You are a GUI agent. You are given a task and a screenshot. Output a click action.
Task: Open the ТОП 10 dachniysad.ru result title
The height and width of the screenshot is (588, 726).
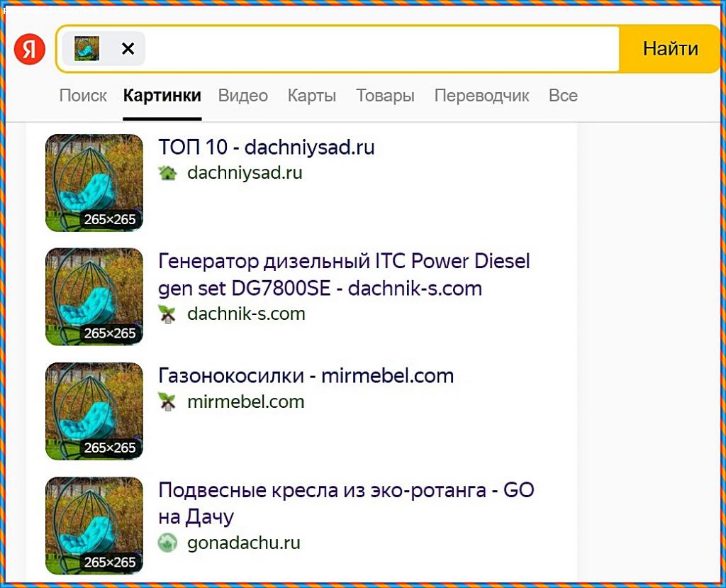pyautogui.click(x=266, y=148)
